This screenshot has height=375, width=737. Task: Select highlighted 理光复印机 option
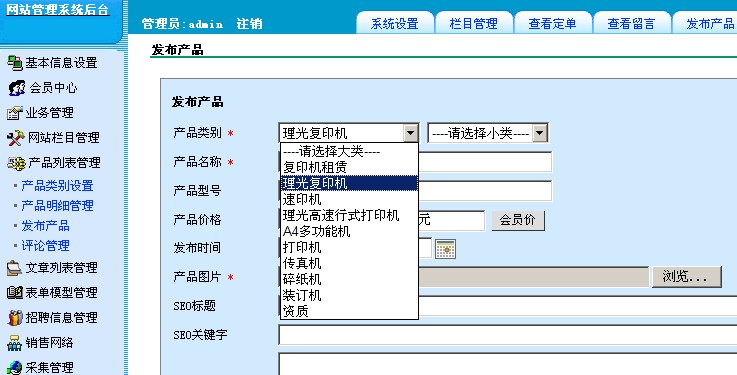349,183
